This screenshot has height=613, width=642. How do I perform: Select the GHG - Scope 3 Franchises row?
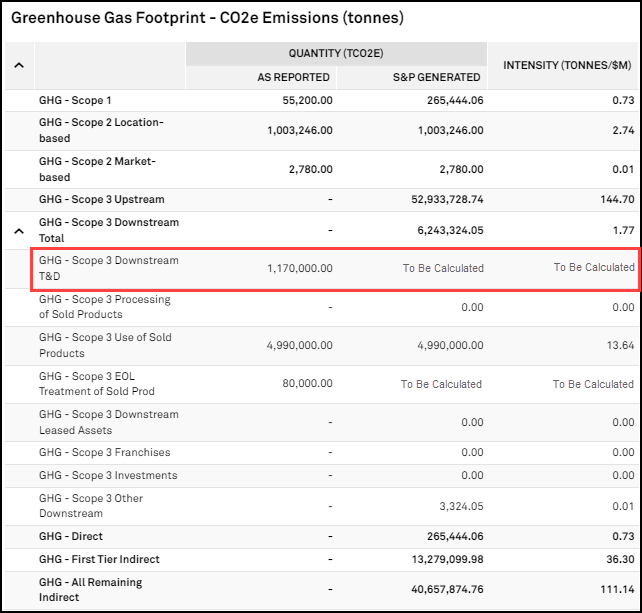(105, 453)
